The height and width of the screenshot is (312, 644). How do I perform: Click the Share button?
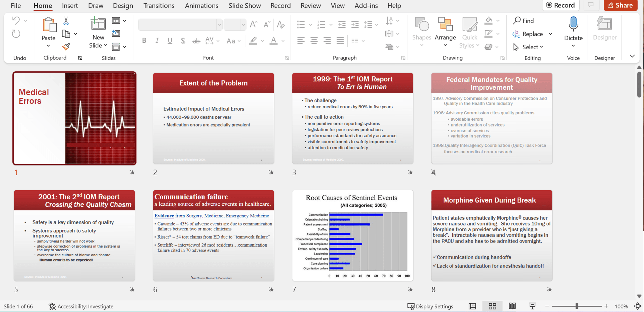pyautogui.click(x=620, y=5)
